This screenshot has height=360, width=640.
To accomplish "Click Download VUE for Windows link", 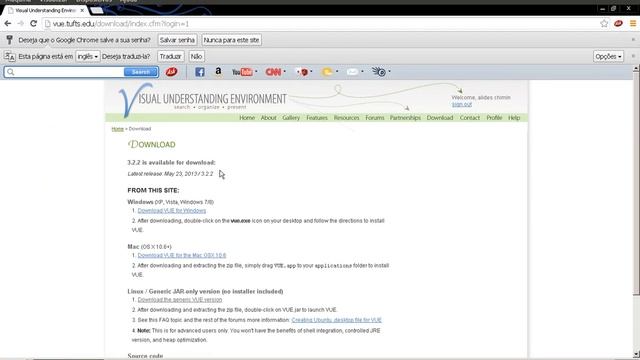I will (172, 211).
